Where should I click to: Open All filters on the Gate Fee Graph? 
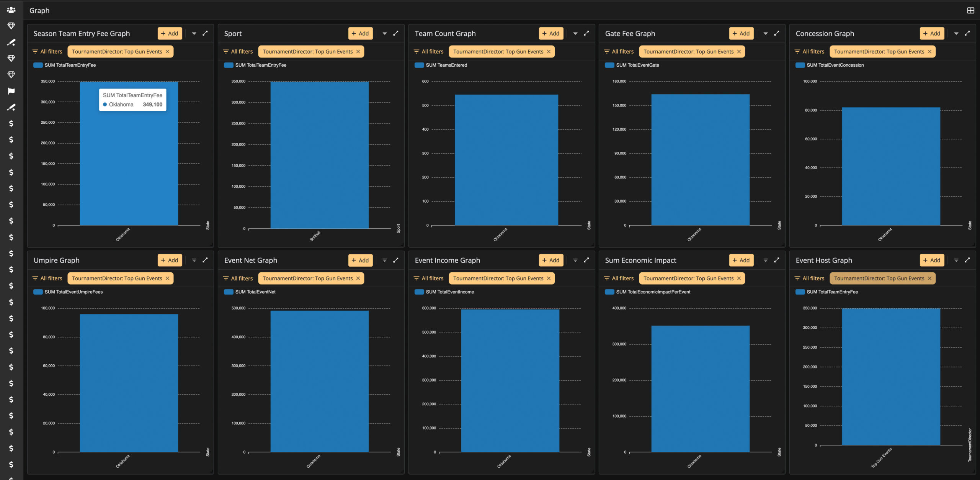click(619, 52)
